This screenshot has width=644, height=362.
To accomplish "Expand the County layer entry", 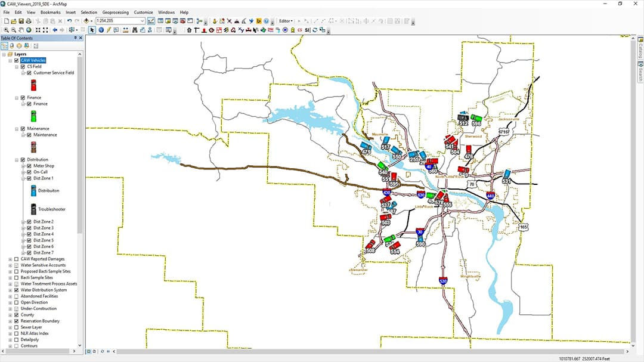I will pos(10,314).
